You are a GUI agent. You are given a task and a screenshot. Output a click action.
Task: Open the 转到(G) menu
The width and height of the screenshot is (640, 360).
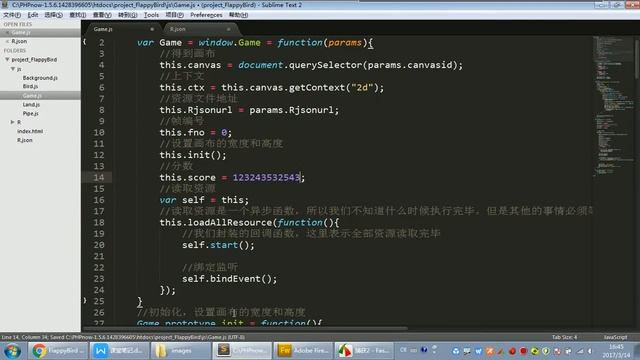click(x=127, y=15)
